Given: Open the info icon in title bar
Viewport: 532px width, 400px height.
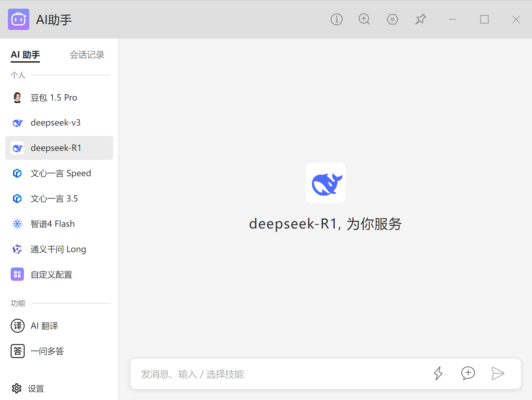Looking at the screenshot, I should 336,19.
